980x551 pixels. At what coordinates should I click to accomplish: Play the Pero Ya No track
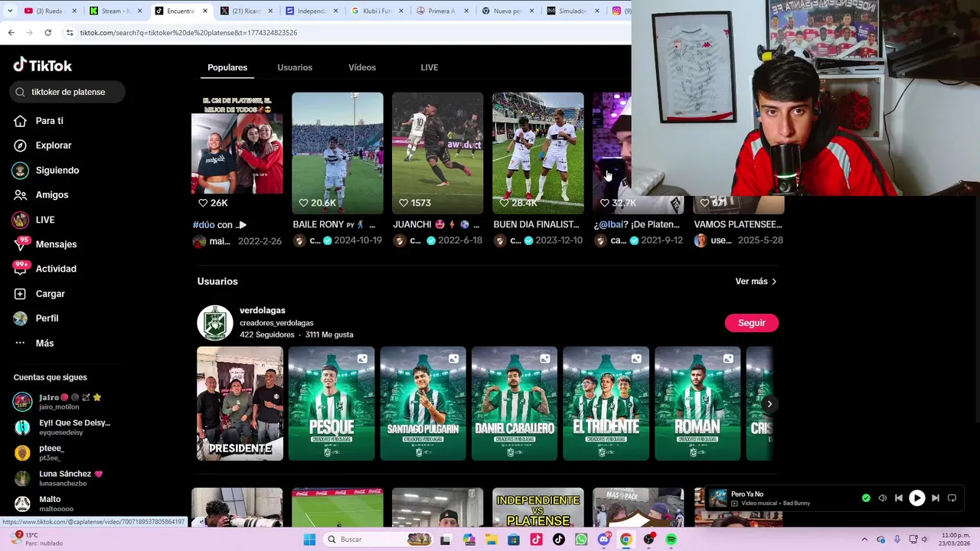point(916,498)
